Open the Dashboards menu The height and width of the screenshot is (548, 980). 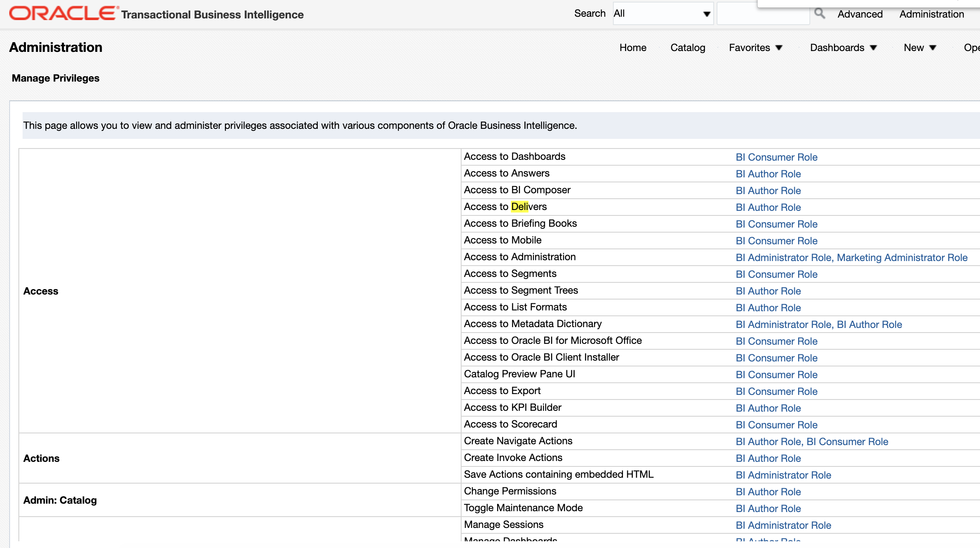[x=843, y=48]
